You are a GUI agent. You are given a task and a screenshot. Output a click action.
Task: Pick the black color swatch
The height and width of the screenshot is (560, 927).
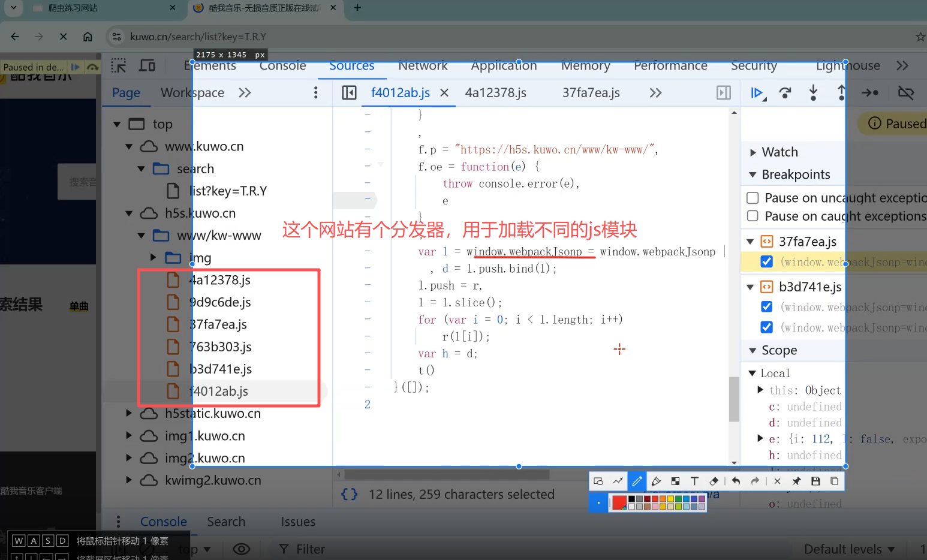(631, 499)
